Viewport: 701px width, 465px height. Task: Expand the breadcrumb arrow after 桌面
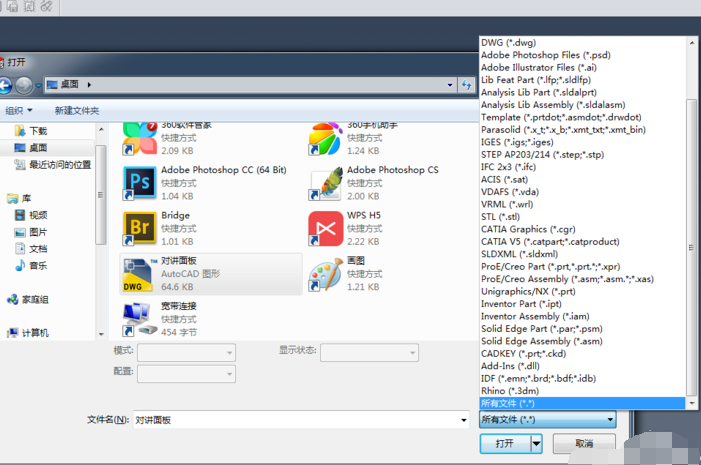pyautogui.click(x=89, y=85)
